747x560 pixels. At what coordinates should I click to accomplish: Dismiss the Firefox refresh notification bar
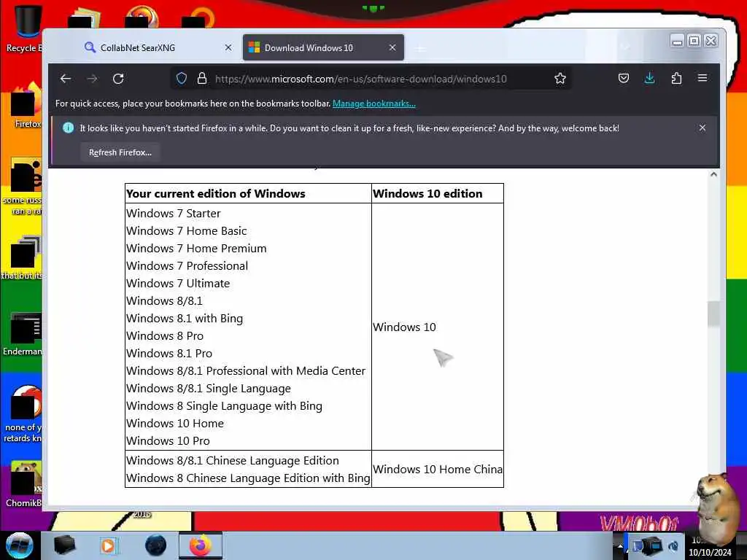pyautogui.click(x=703, y=128)
